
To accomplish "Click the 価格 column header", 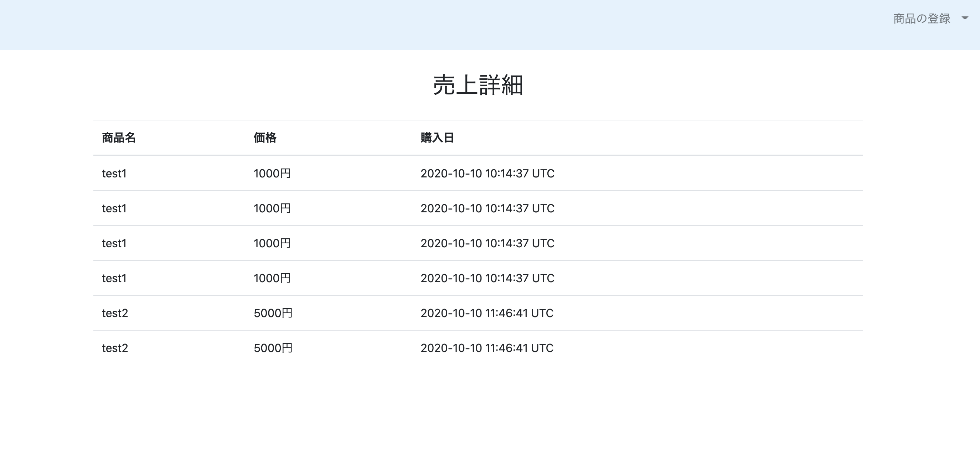I will pos(265,138).
